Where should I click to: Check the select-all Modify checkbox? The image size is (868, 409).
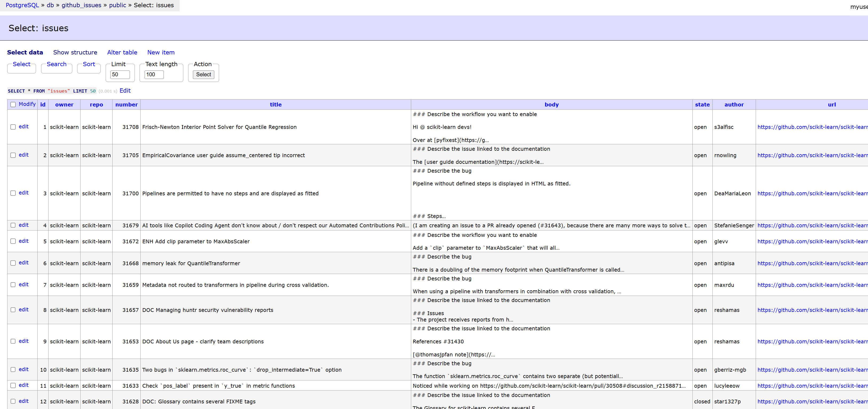click(x=13, y=104)
